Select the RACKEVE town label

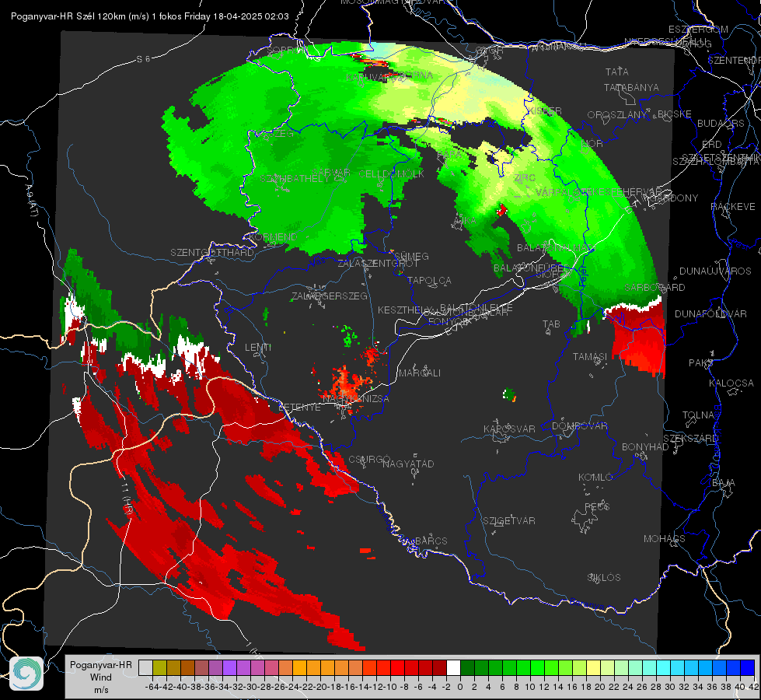[733, 207]
